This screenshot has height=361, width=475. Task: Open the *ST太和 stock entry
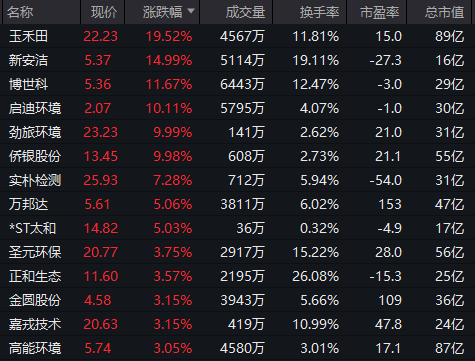pyautogui.click(x=32, y=228)
